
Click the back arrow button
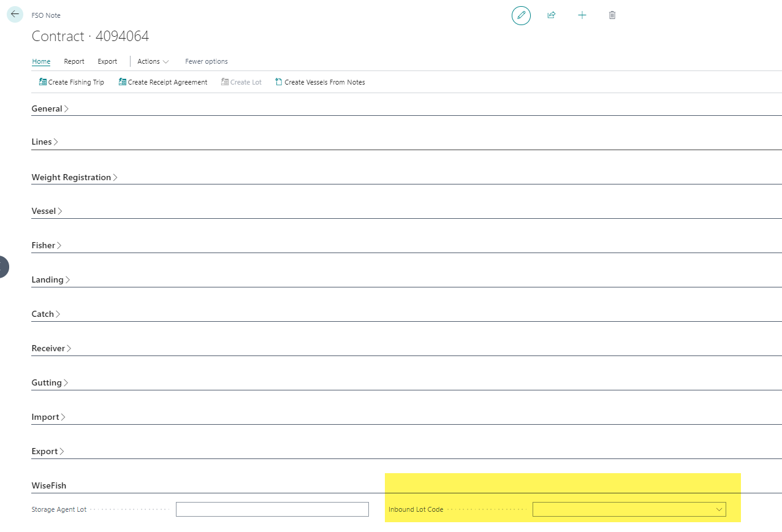15,14
